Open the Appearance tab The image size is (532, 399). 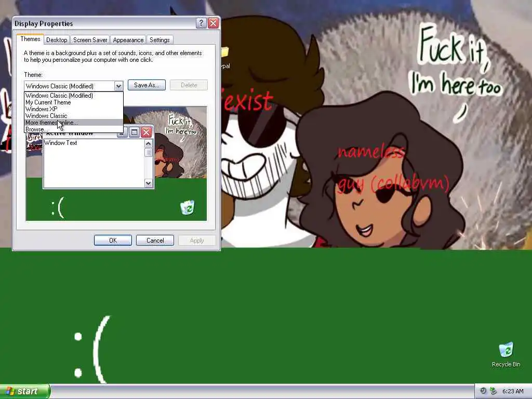tap(128, 40)
